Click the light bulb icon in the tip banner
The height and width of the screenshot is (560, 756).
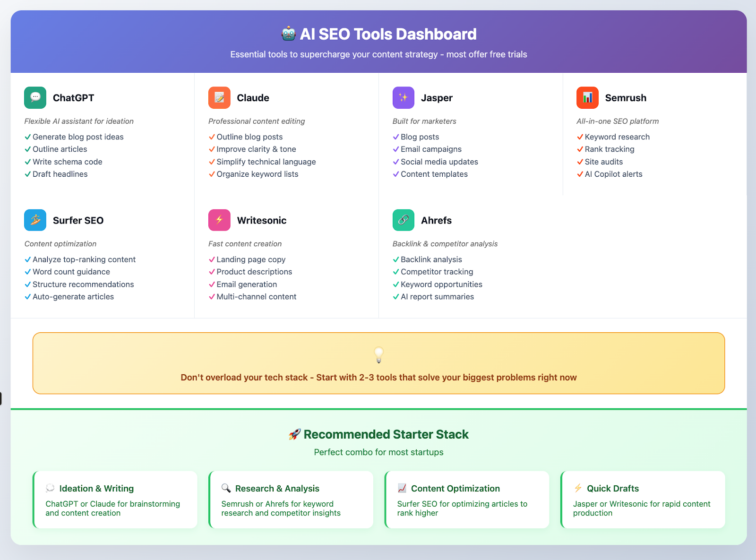pyautogui.click(x=379, y=355)
